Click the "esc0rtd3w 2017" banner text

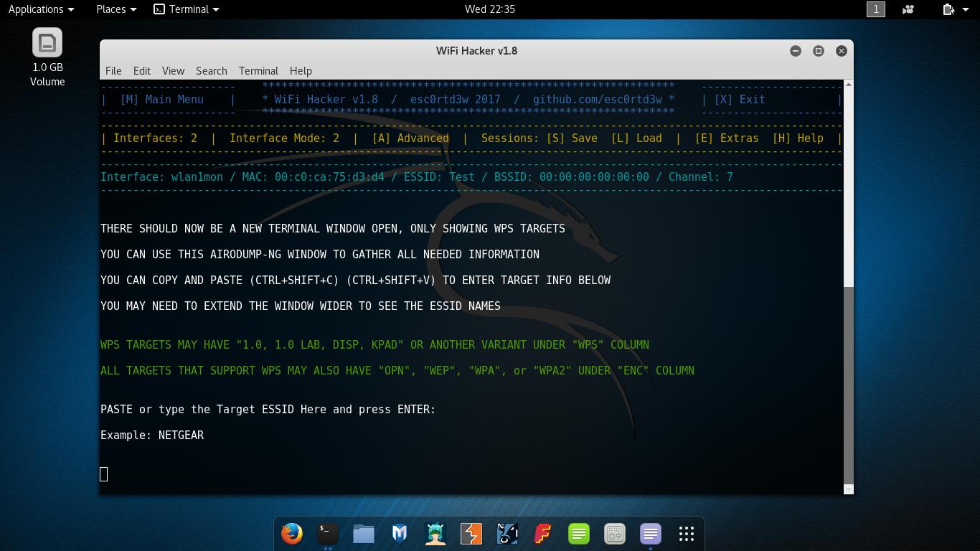[x=456, y=100]
